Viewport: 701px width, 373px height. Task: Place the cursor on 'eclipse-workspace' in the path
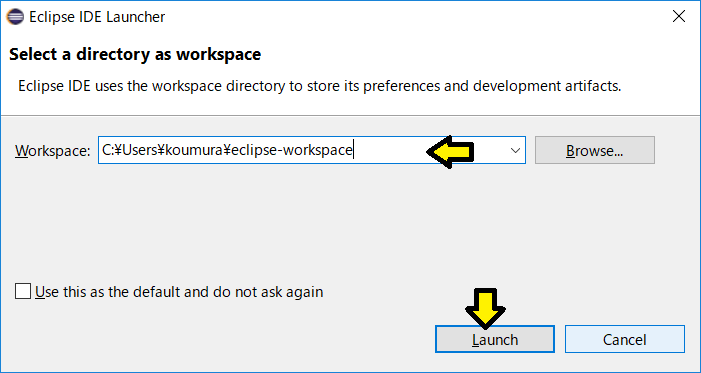[x=292, y=150]
